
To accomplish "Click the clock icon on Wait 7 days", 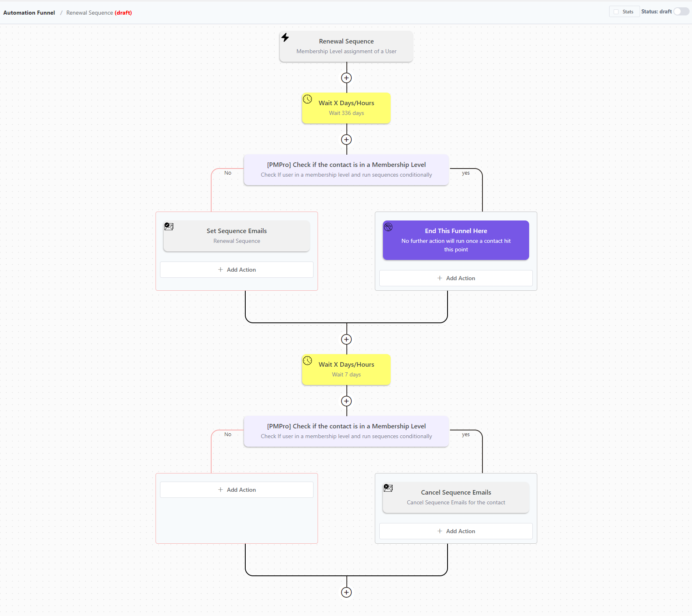I will click(x=307, y=360).
